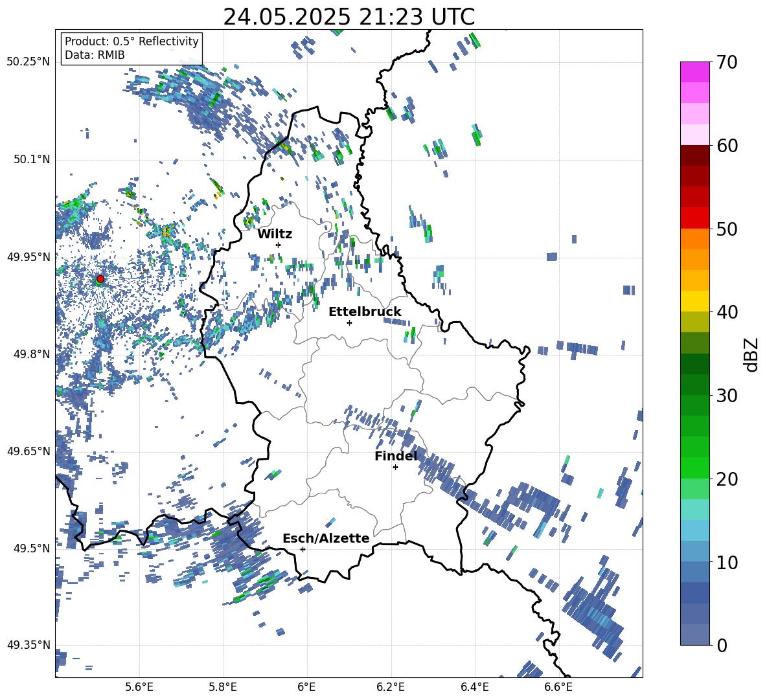Click the Ettelbruck city label
Screen dimensions: 767x700
[365, 312]
